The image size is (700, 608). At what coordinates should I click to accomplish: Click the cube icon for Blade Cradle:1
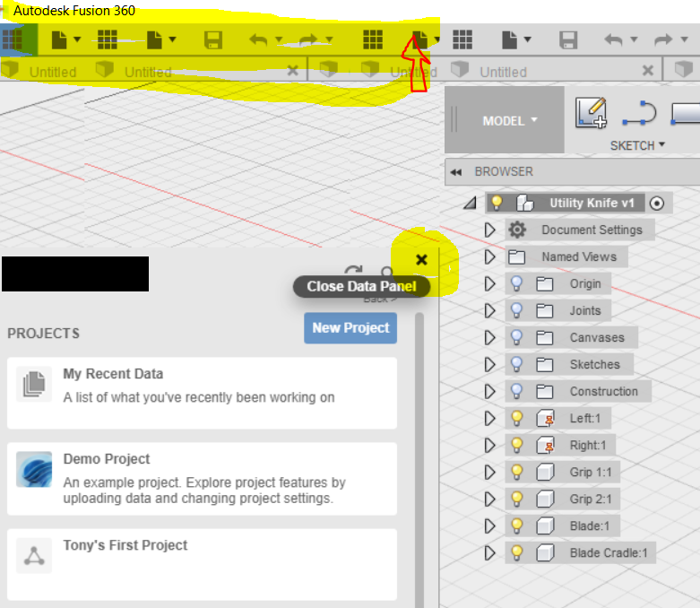point(545,553)
